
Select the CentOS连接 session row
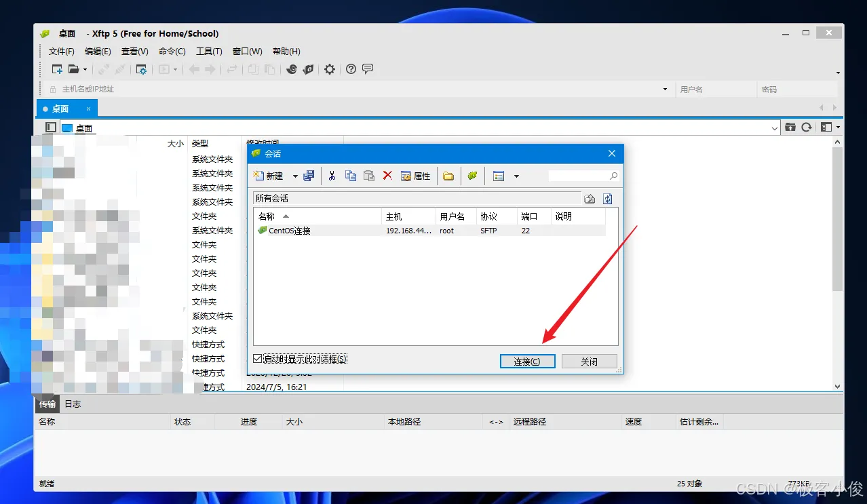pos(430,231)
